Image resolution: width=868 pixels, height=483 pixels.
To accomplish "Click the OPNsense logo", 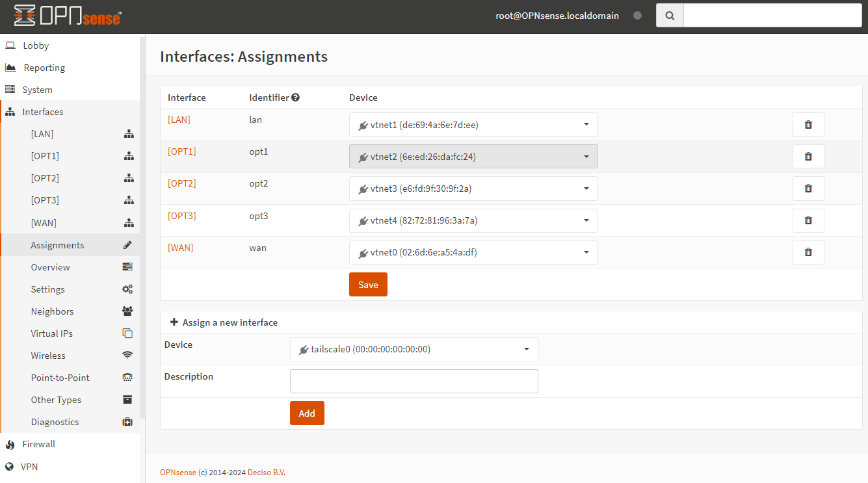I will coord(68,16).
